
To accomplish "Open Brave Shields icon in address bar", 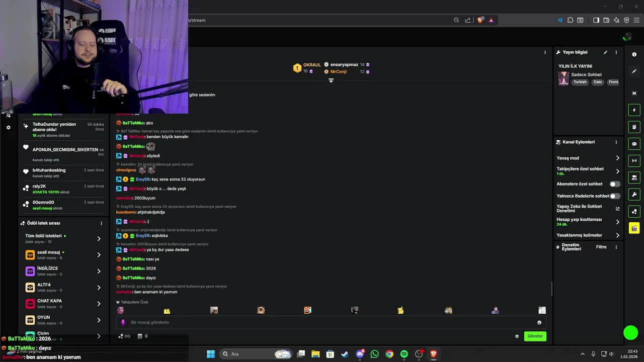I will pyautogui.click(x=480, y=20).
